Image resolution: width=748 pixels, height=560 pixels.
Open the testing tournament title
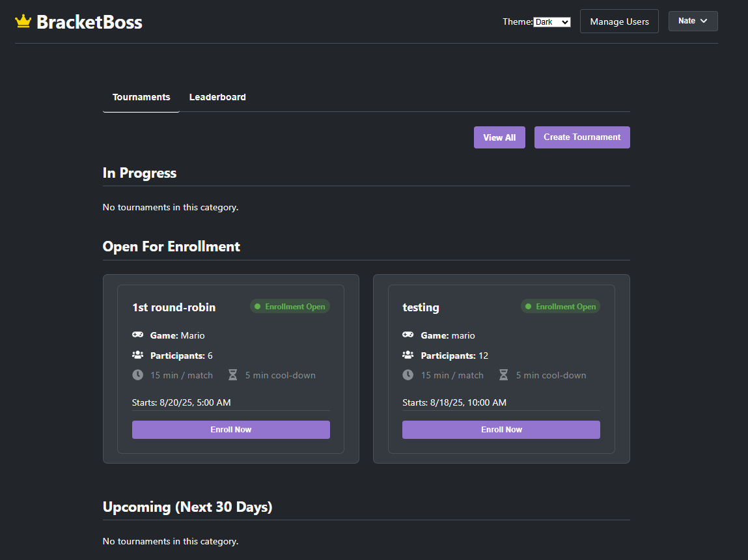pos(421,307)
